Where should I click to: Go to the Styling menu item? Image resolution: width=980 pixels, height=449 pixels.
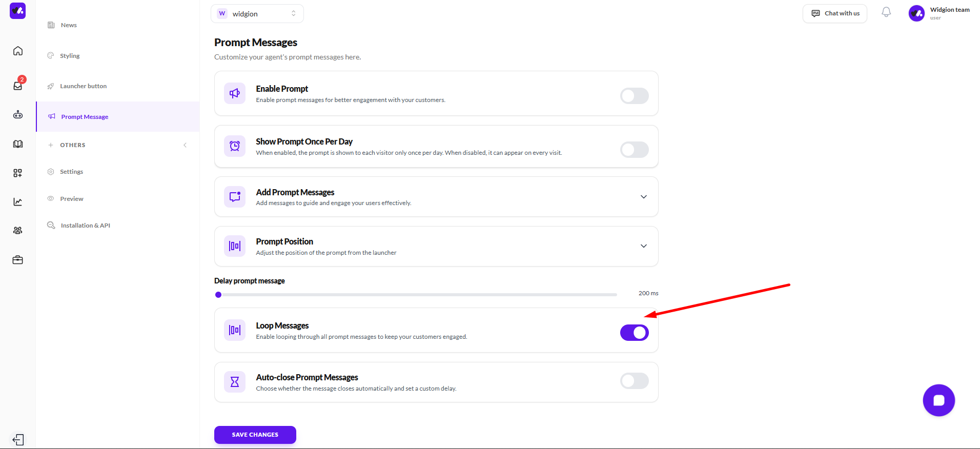coord(70,56)
